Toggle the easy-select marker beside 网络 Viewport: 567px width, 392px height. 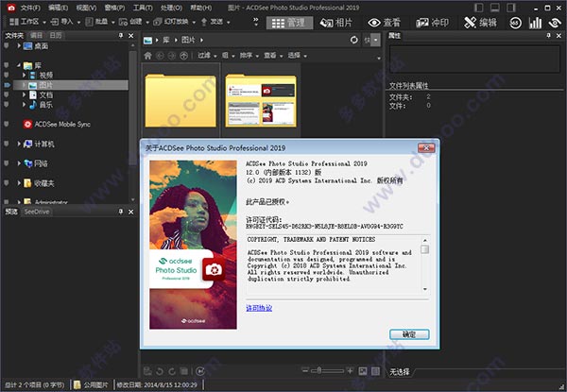pos(7,163)
